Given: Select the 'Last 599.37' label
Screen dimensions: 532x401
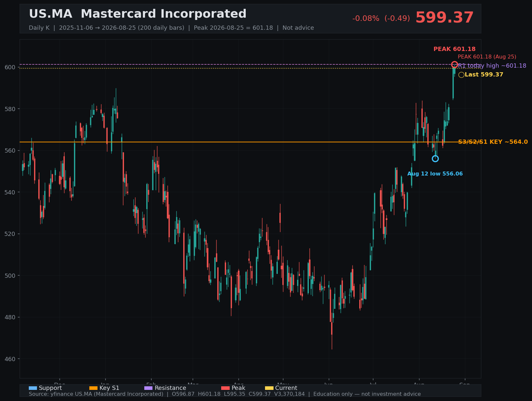Looking at the screenshot, I should pos(484,75).
